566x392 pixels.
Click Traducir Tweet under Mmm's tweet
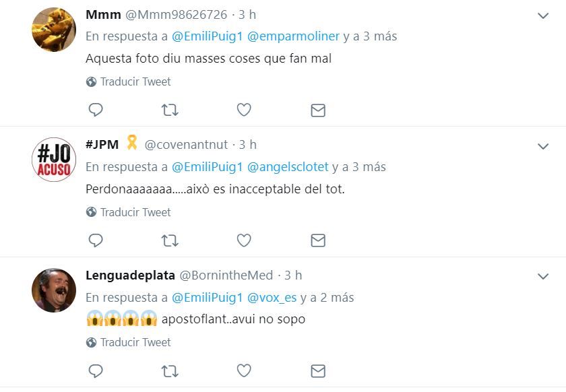(135, 81)
